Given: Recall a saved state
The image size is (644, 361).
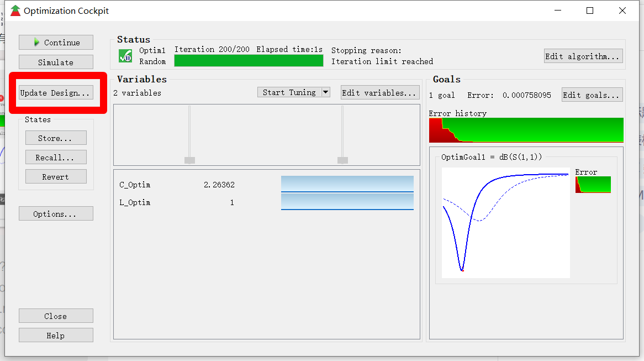Looking at the screenshot, I should 56,158.
